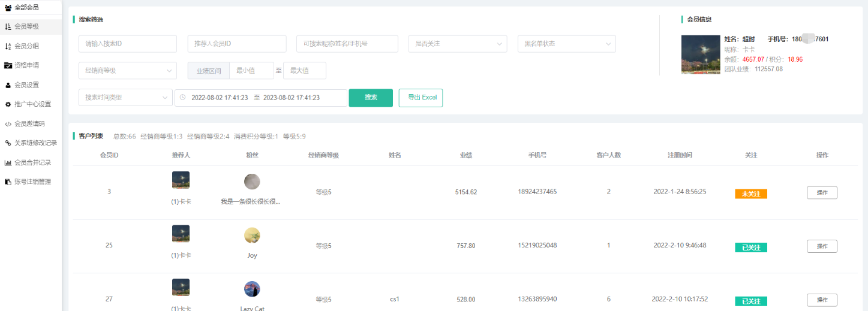
Task: Select the 搜索时间类型 dropdown
Action: [x=125, y=98]
